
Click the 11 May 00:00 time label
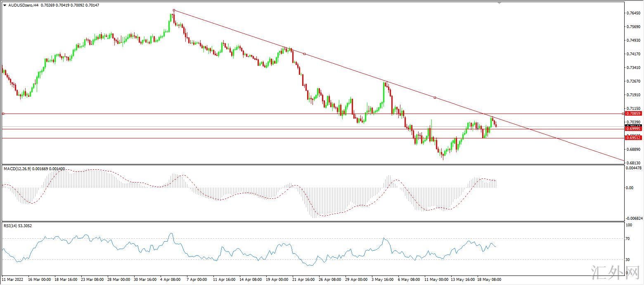pos(436,280)
